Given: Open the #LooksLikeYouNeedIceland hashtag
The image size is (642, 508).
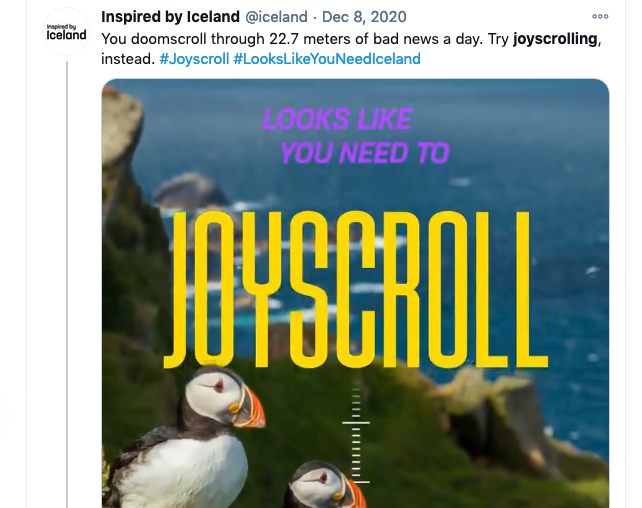Looking at the screenshot, I should pyautogui.click(x=327, y=59).
